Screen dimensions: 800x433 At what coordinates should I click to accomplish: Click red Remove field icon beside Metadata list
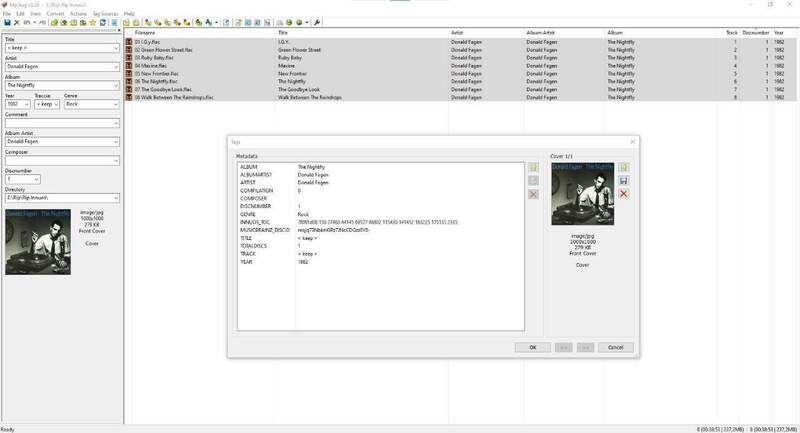coord(533,193)
